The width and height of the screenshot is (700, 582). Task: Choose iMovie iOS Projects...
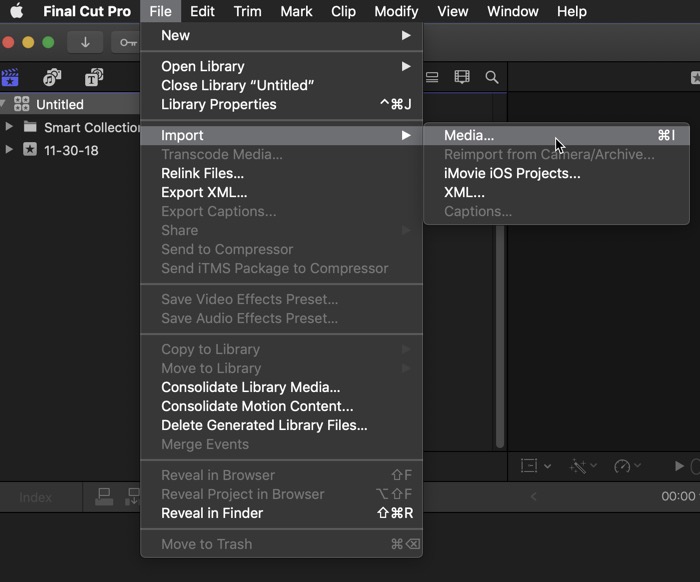[x=556, y=173]
